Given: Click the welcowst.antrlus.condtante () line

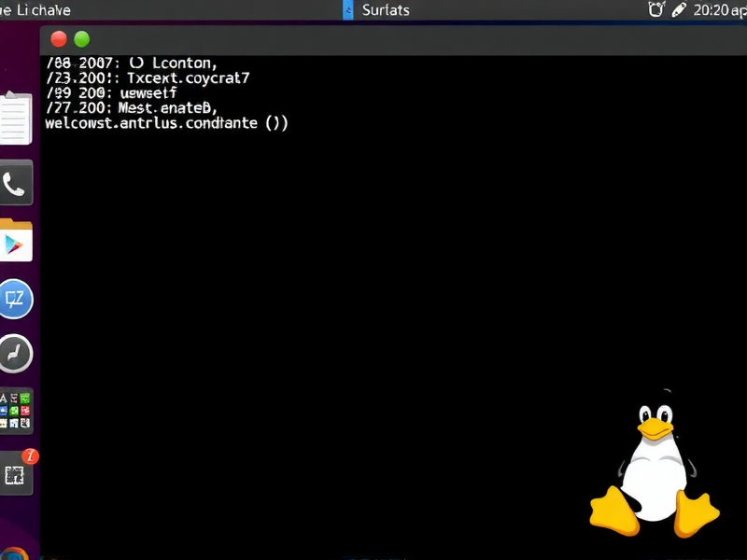Looking at the screenshot, I should pyautogui.click(x=166, y=122).
